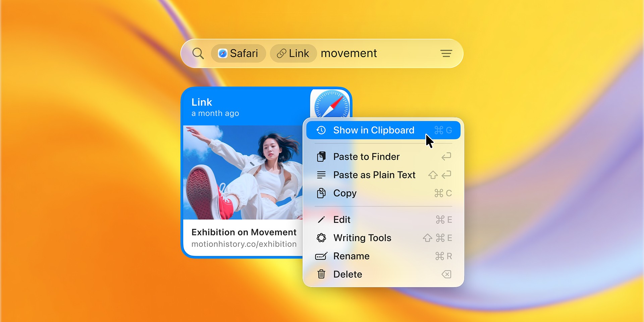The width and height of the screenshot is (644, 322).
Task: Click the return key symbol on Paste to Finder
Action: pos(446,157)
